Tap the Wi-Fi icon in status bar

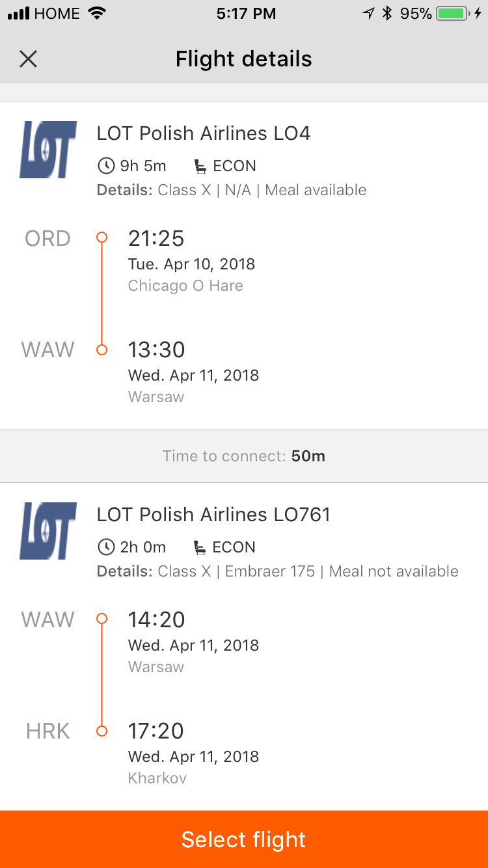[97, 14]
